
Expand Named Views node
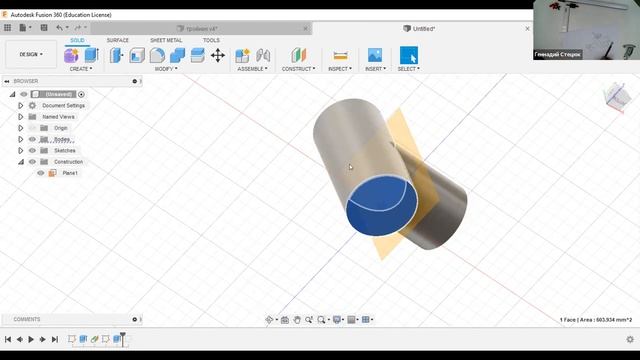coord(20,117)
